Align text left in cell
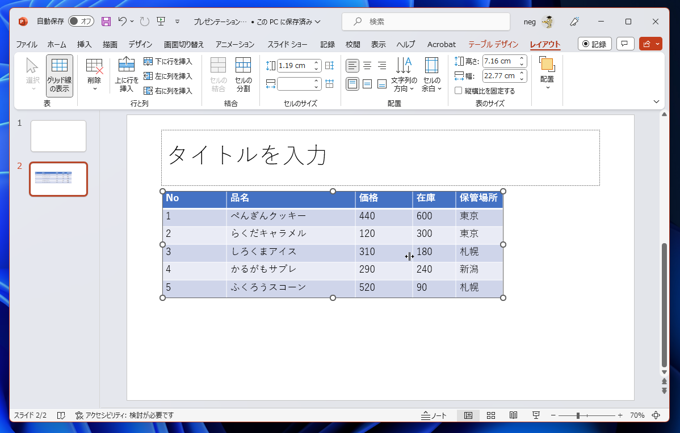This screenshot has height=433, width=680. (x=352, y=66)
